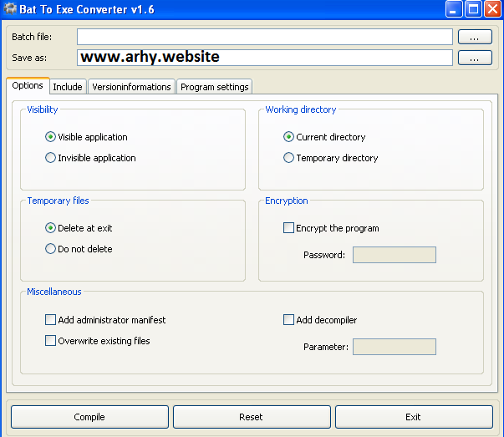Minimize the Bat To Exe Converter window
Viewport: 504px width, 437px height.
point(454,8)
